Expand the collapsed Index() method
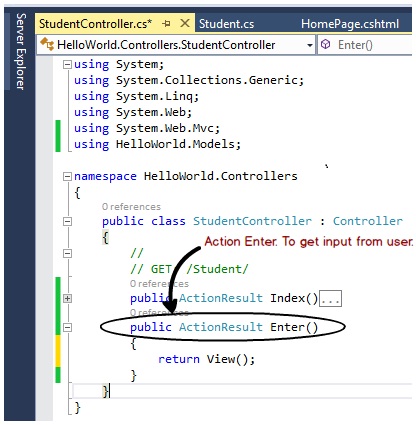416x425 pixels. click(x=67, y=298)
